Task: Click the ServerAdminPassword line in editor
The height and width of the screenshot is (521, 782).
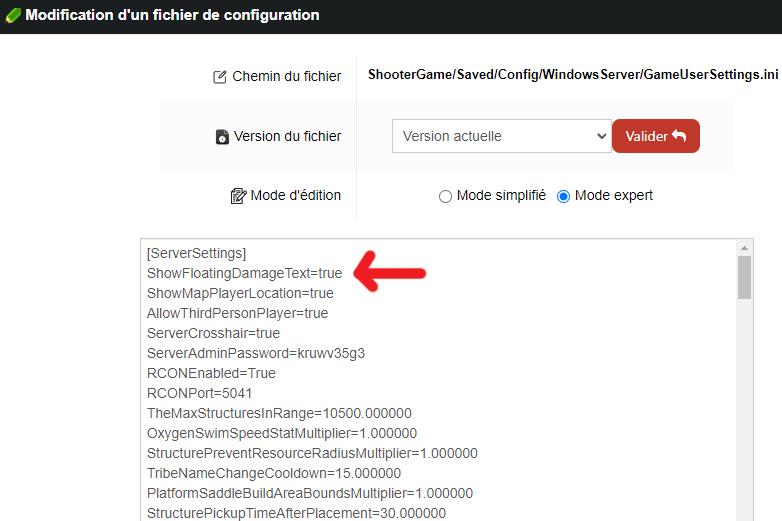Action: 256,353
